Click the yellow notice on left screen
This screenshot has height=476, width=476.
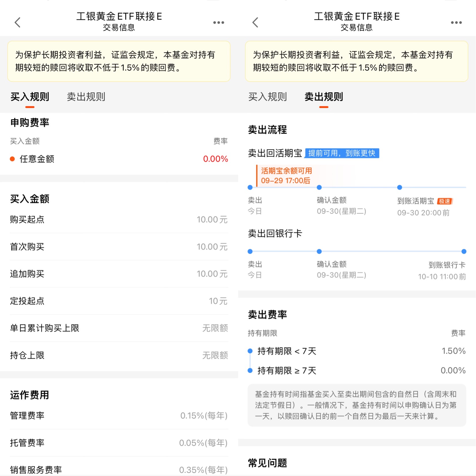click(119, 61)
